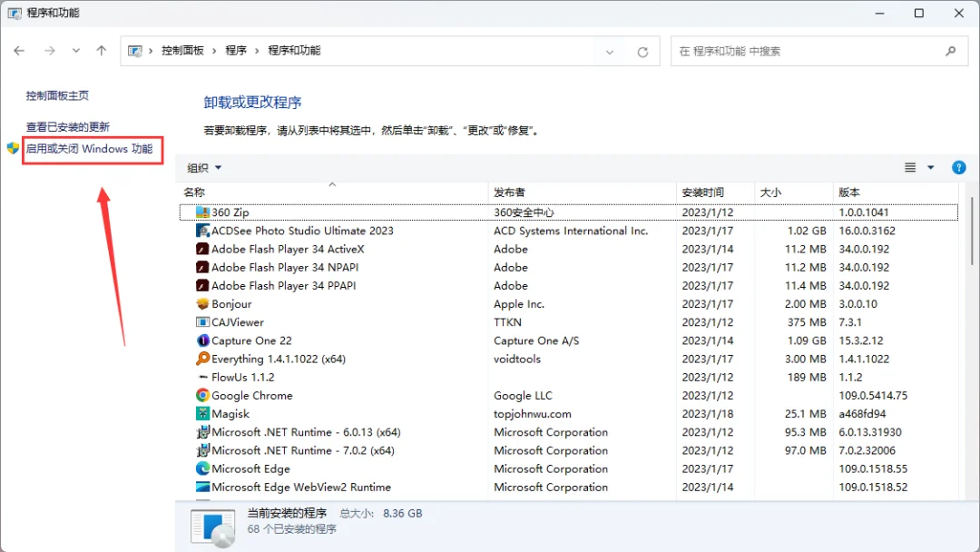
Task: Go up one level with up arrow
Action: [x=102, y=51]
